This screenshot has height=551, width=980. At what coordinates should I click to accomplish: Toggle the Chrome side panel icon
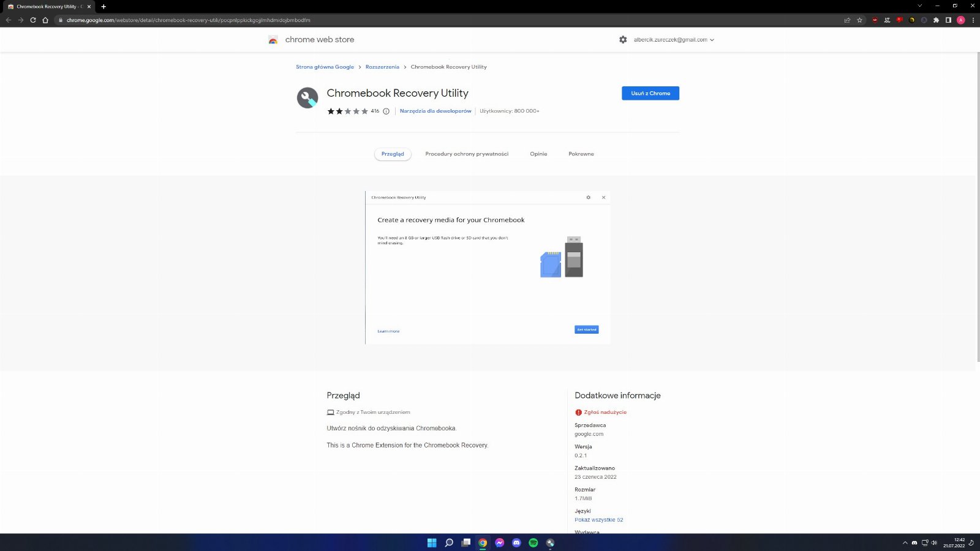pos(948,20)
